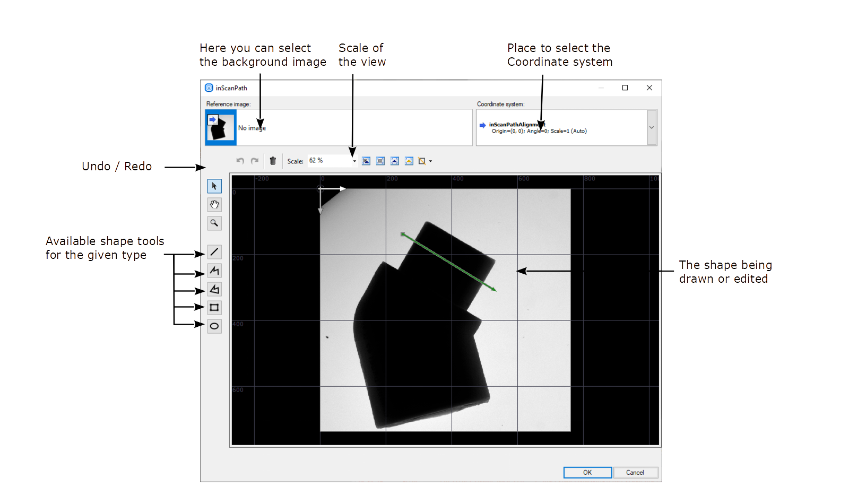Click the Redo arrow
The width and height of the screenshot is (849, 504).
click(x=255, y=161)
